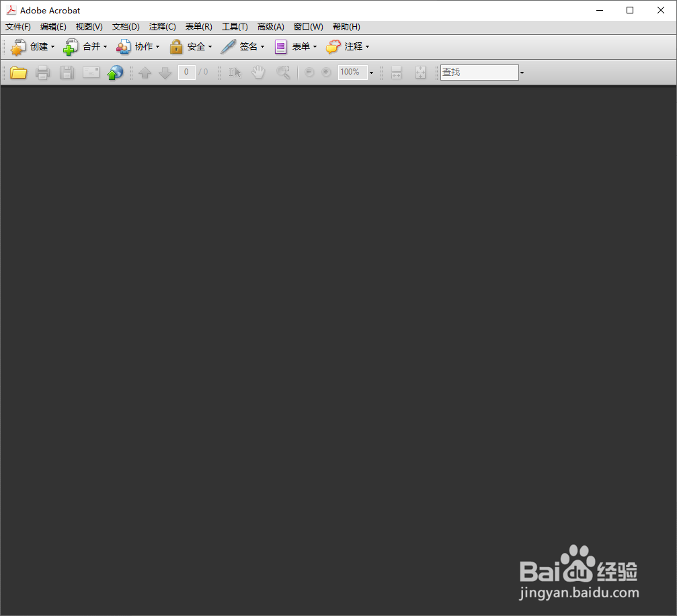Open the 帮助(H) menu
The image size is (677, 616).
point(346,27)
